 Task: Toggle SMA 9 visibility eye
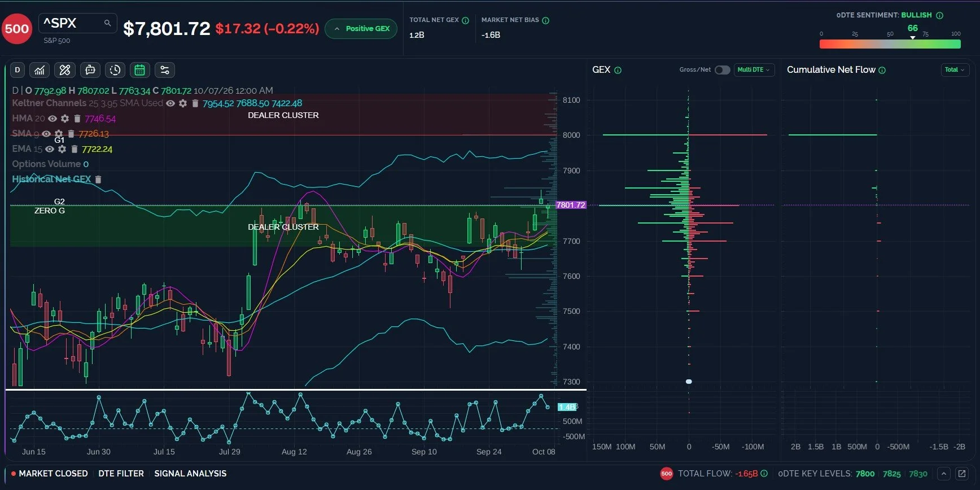[x=46, y=134]
